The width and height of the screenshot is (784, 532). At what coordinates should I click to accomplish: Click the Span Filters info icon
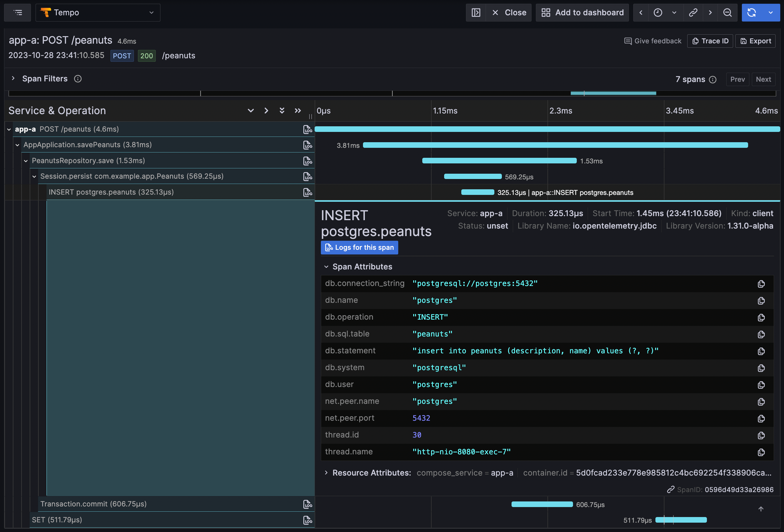pos(78,79)
